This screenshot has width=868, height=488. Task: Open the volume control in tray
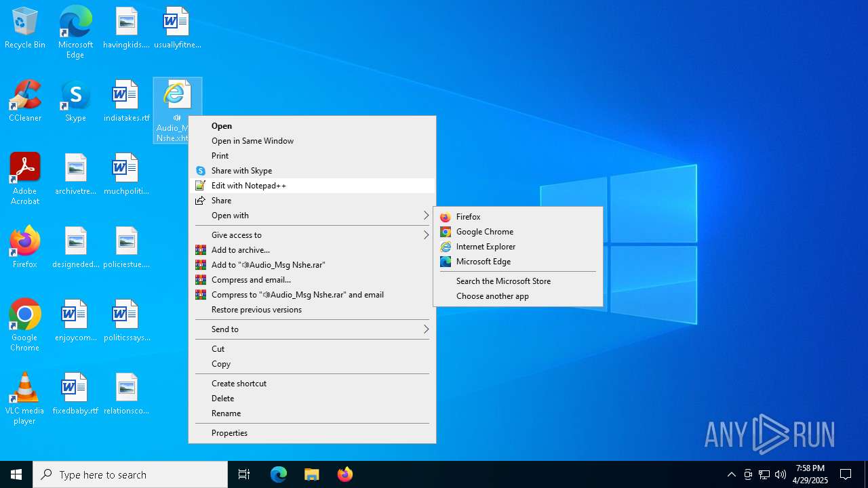click(781, 474)
